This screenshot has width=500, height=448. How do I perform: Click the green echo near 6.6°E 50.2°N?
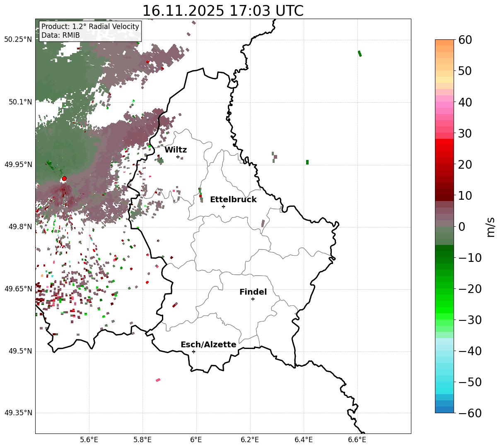pos(360,53)
